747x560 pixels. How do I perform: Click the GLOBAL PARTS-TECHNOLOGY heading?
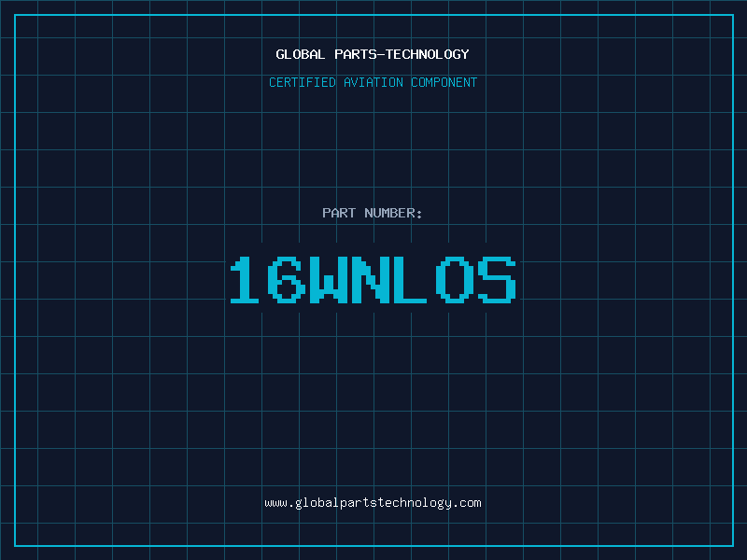[373, 54]
